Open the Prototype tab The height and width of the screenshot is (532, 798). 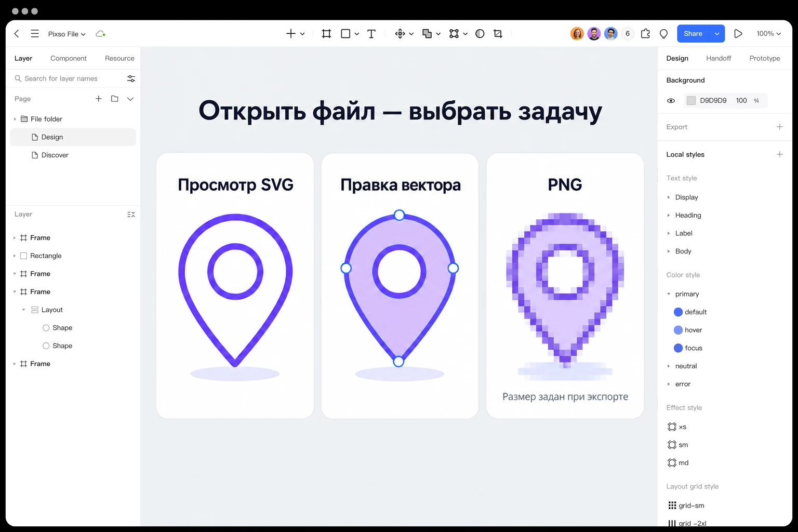765,58
